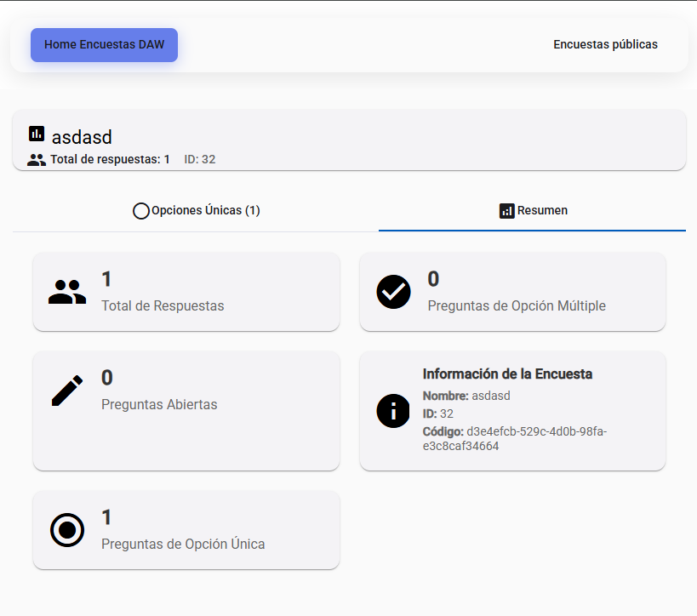Switch to the Resumen tab
Image resolution: width=697 pixels, height=616 pixels.
(533, 211)
